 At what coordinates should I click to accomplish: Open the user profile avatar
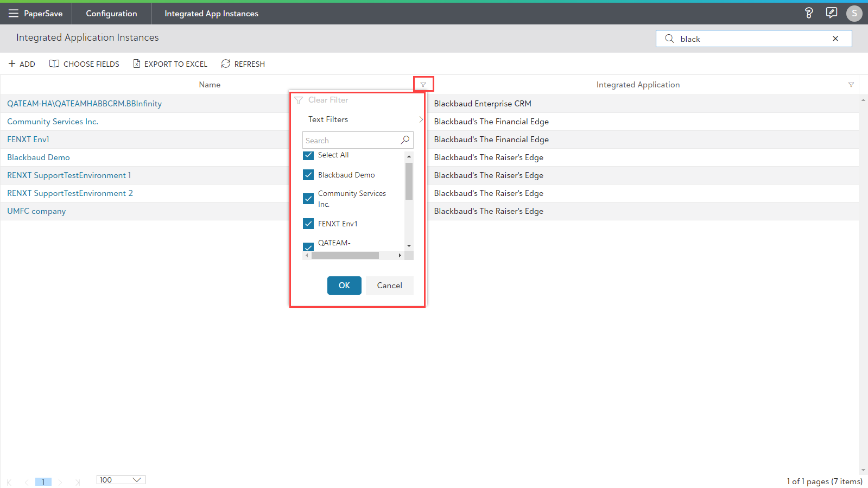tap(854, 13)
